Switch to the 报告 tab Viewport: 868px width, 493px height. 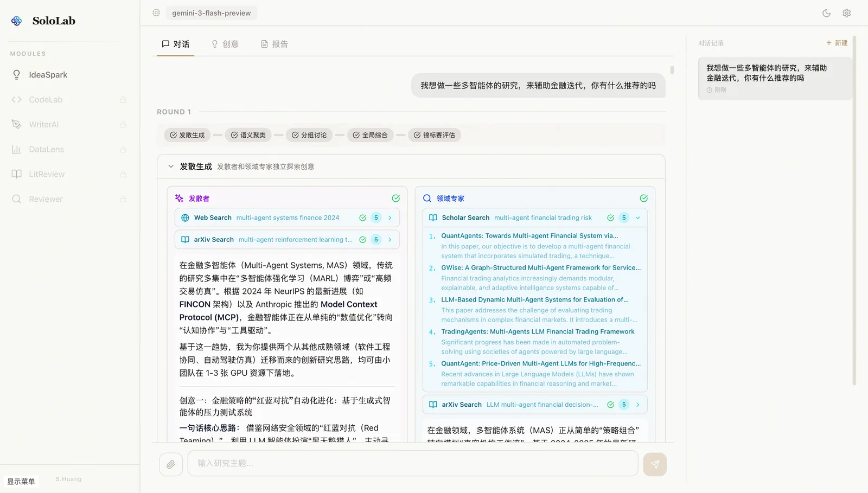[275, 44]
